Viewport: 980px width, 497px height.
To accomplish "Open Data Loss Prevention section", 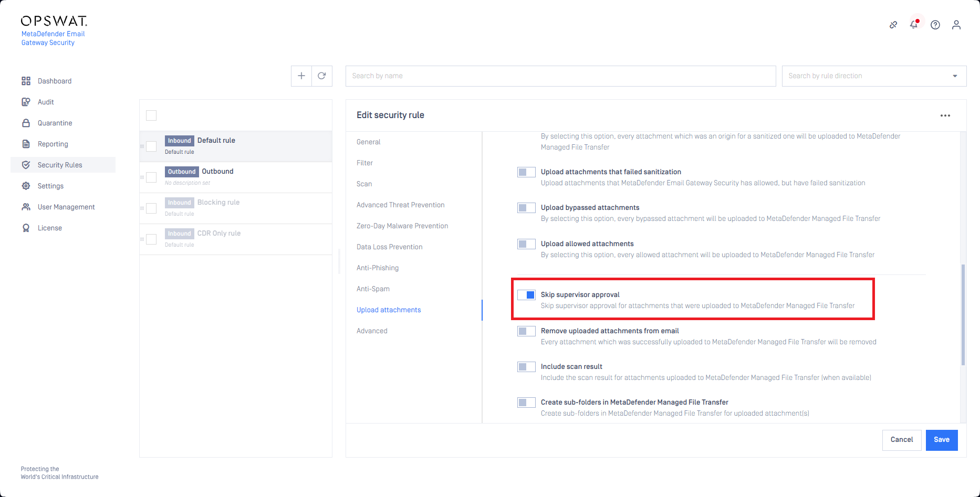I will pyautogui.click(x=389, y=247).
